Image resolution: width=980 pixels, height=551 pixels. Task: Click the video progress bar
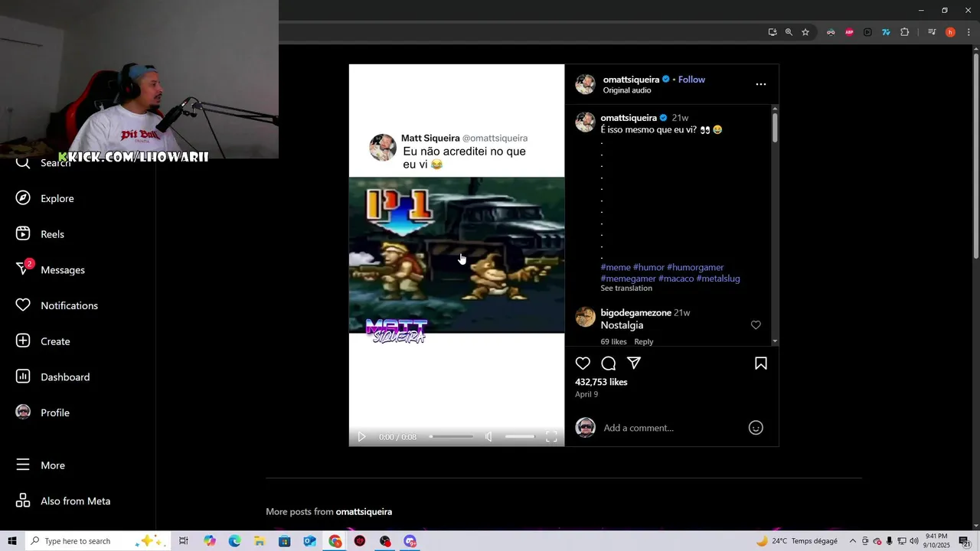451,437
